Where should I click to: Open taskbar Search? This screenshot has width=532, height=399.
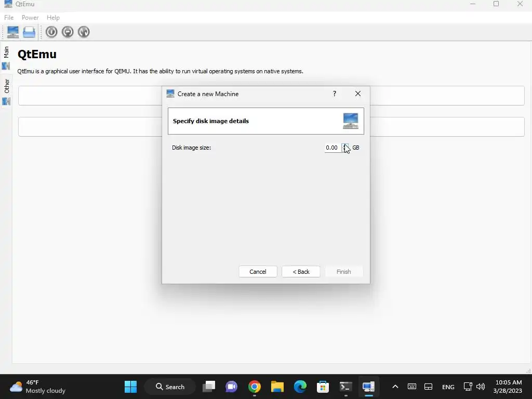click(170, 387)
